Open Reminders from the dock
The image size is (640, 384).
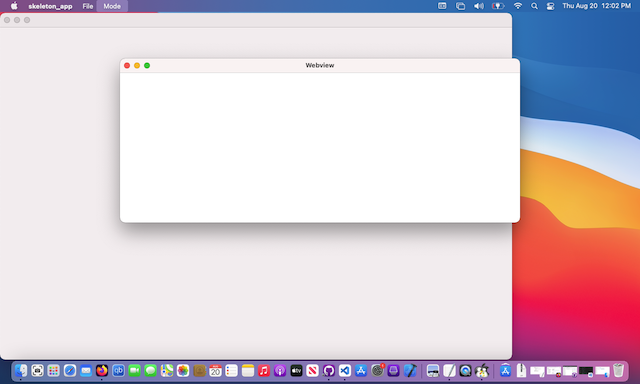[231, 371]
